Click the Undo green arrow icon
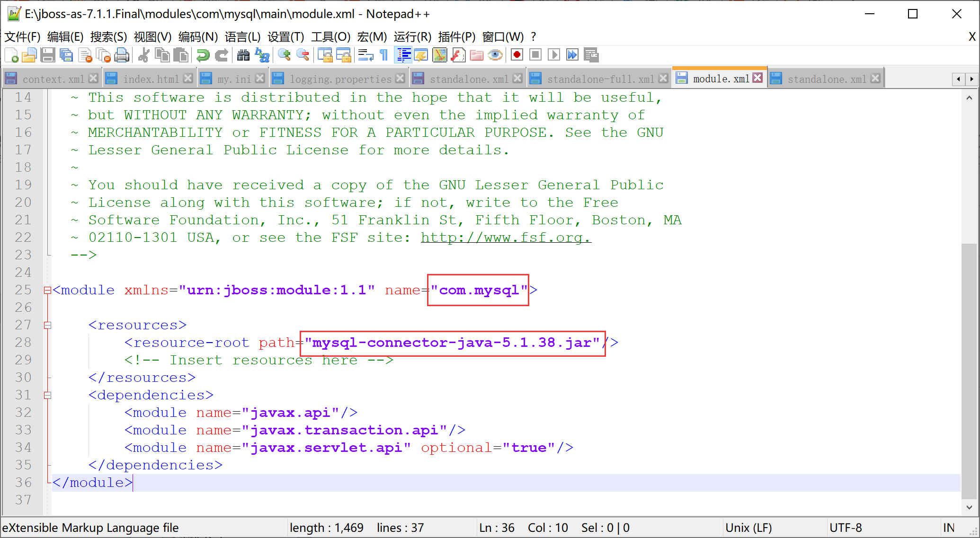 coord(203,55)
